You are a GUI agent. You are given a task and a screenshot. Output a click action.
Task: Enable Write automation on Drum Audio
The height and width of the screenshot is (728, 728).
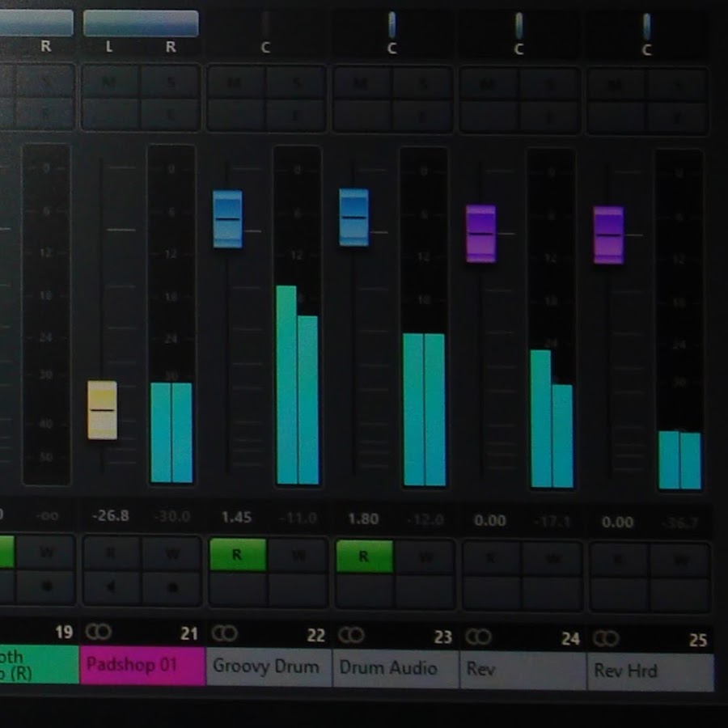(x=425, y=557)
